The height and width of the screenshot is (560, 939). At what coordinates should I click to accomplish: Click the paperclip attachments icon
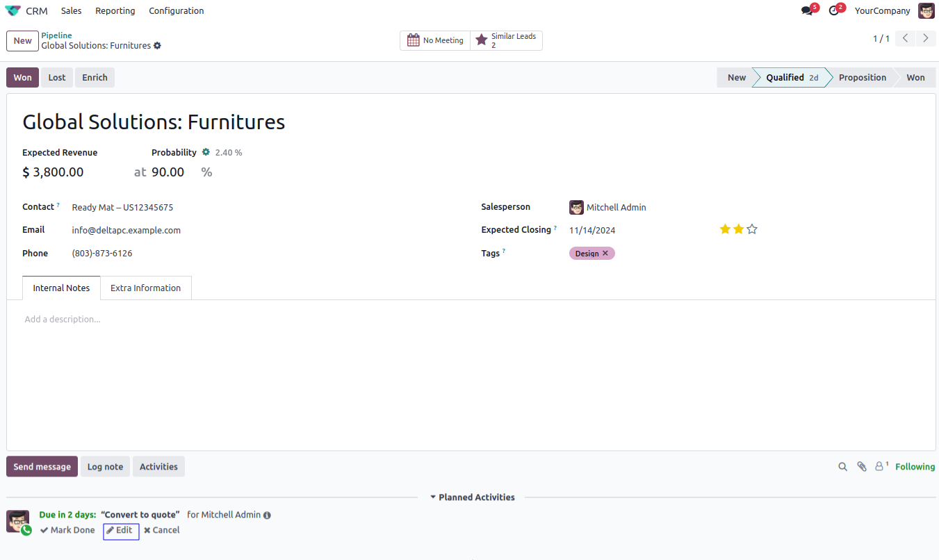862,467
